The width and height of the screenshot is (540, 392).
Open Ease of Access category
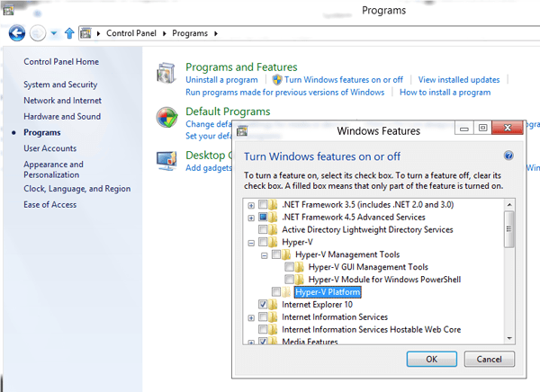tap(49, 204)
